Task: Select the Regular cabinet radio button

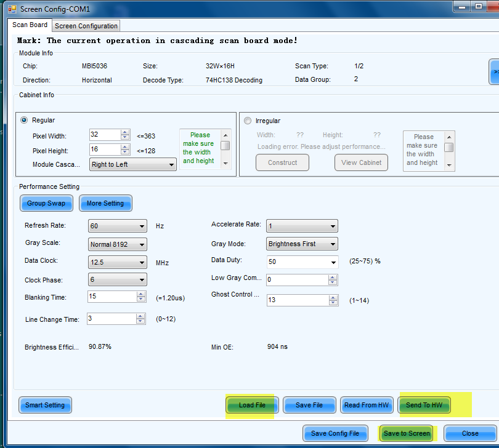Action: click(25, 120)
